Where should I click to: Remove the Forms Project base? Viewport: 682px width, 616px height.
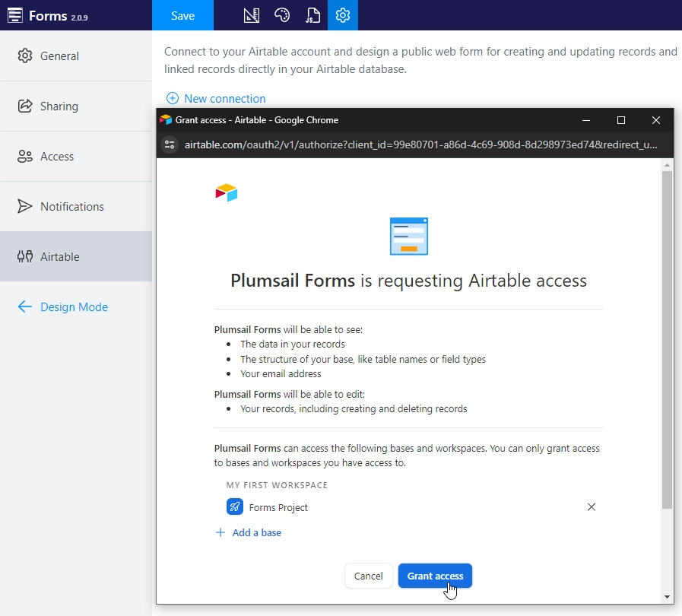click(591, 506)
